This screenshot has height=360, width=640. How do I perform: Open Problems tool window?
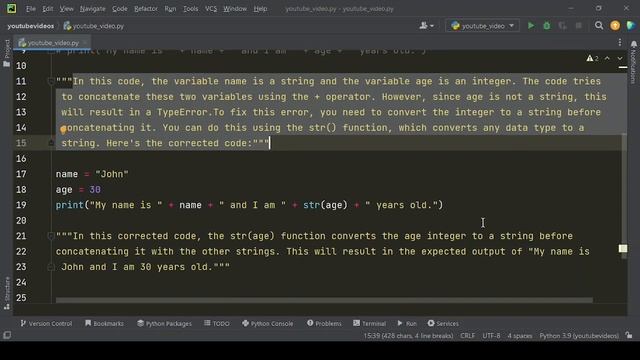pos(324,323)
